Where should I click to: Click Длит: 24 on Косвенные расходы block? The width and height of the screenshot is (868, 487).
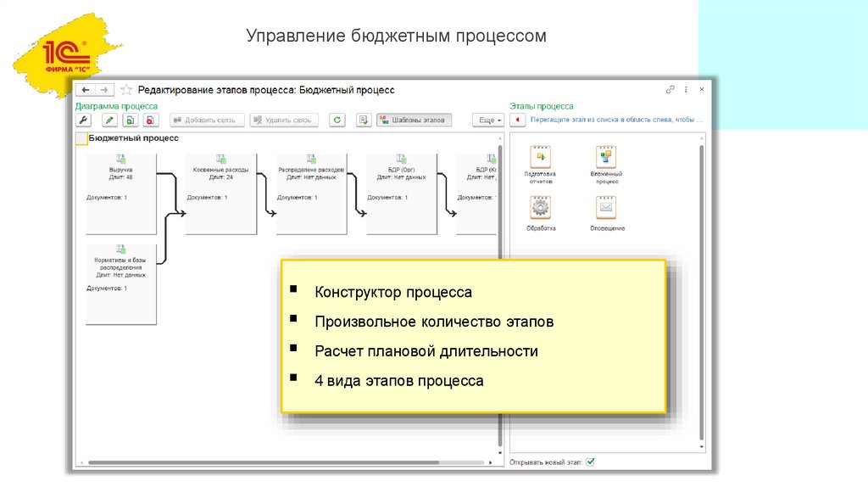[x=221, y=177]
